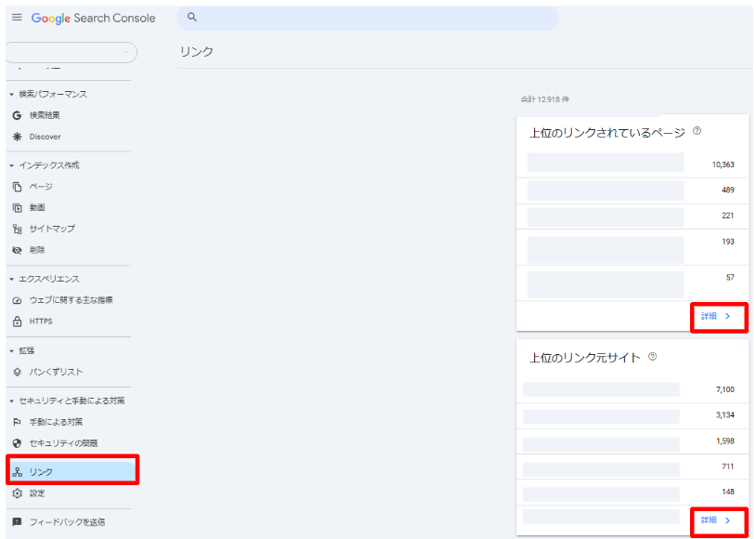Open the property selector dropdown
The height and width of the screenshot is (539, 756).
[71, 52]
